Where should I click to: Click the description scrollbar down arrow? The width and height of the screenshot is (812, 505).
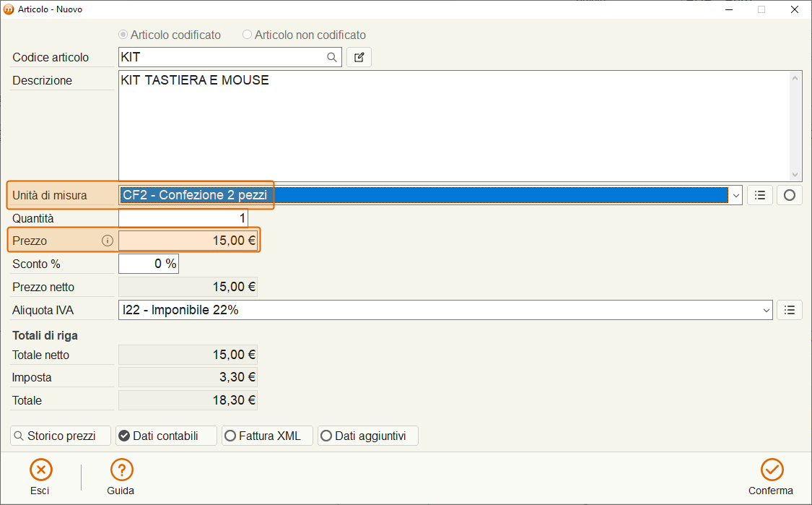(795, 175)
